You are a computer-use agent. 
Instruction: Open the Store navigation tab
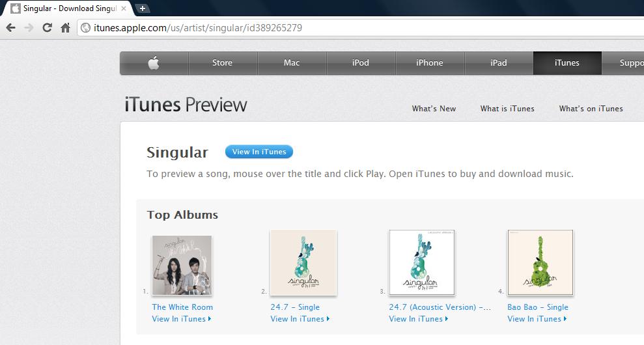(x=222, y=63)
